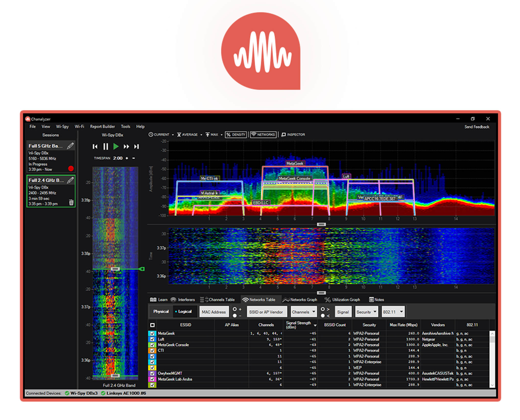Edit the Full 5 GHz session name
This screenshot has width=520, height=420.
tap(70, 146)
